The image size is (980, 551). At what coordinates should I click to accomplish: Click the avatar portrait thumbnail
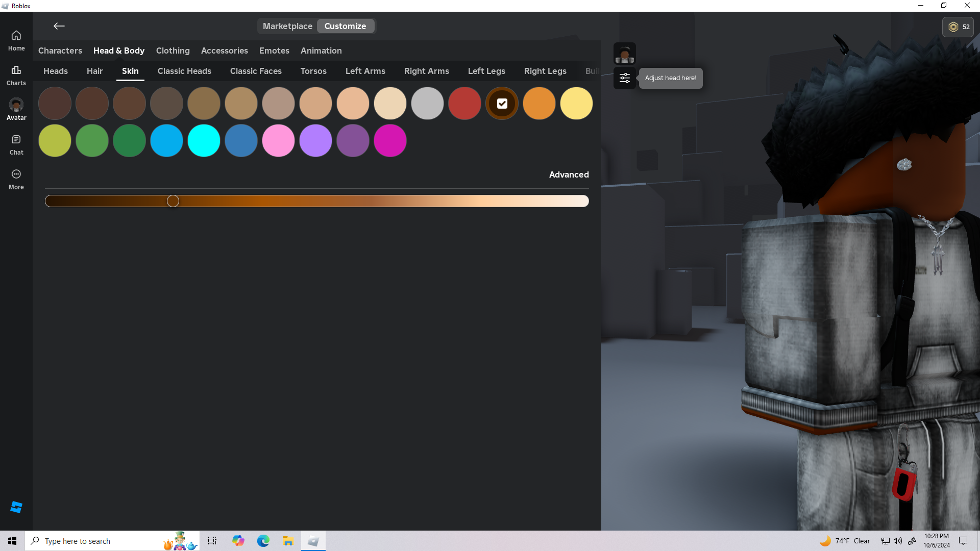tap(625, 54)
